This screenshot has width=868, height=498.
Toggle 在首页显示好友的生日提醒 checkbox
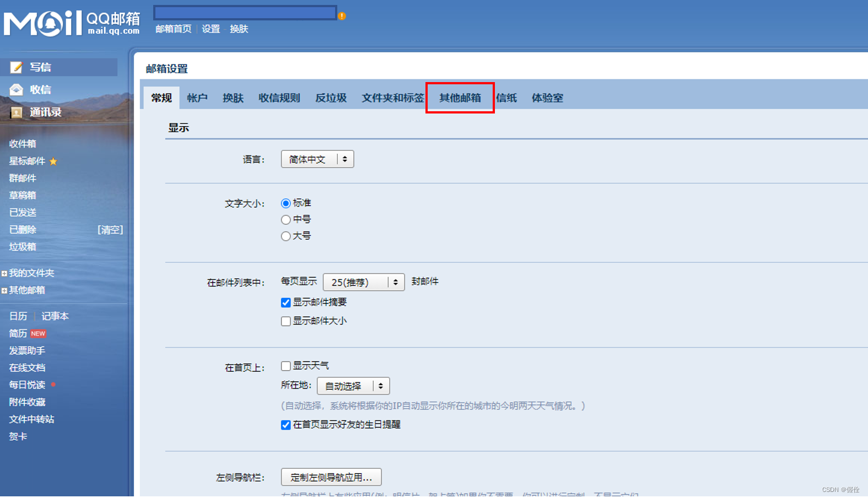[285, 425]
